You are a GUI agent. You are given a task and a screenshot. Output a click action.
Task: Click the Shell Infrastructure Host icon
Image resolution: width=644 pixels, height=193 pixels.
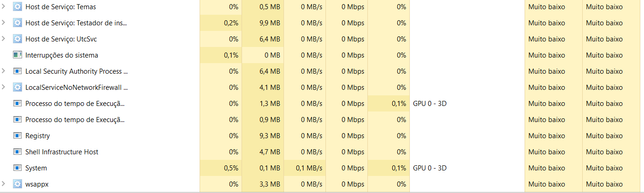(18, 152)
